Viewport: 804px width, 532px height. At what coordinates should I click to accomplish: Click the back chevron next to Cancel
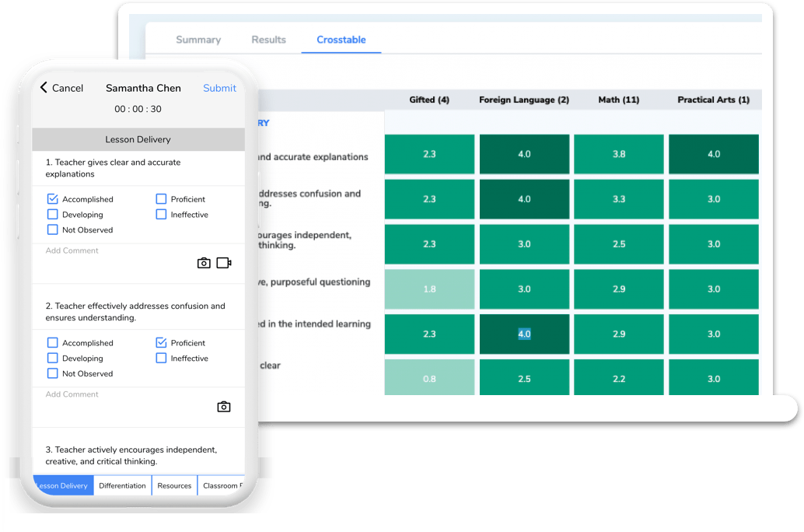click(44, 88)
